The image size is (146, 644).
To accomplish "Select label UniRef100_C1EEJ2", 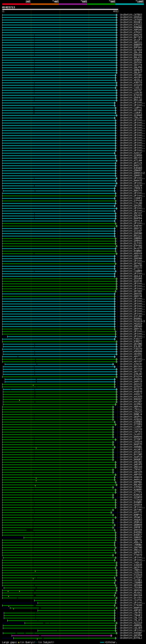I will pos(131,87).
